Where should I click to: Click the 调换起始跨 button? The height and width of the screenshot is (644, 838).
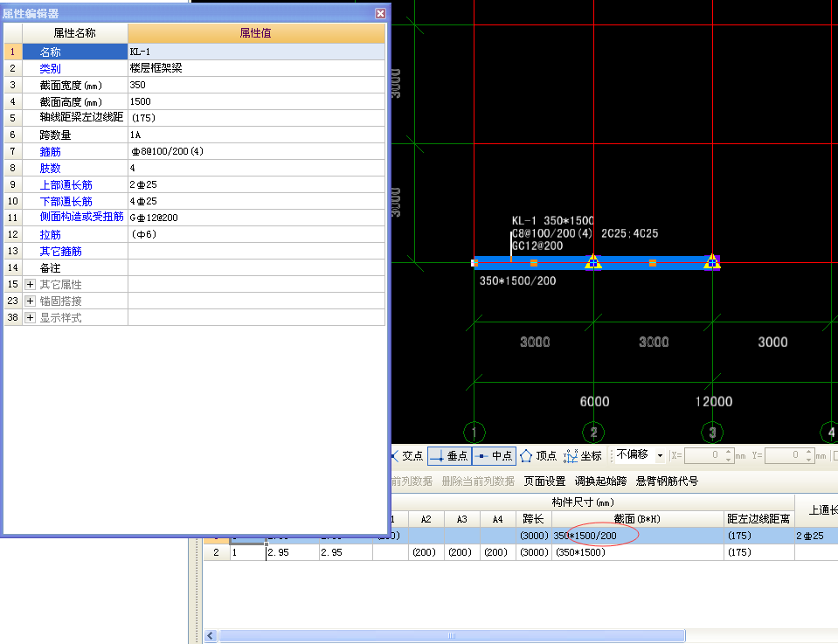(x=600, y=481)
